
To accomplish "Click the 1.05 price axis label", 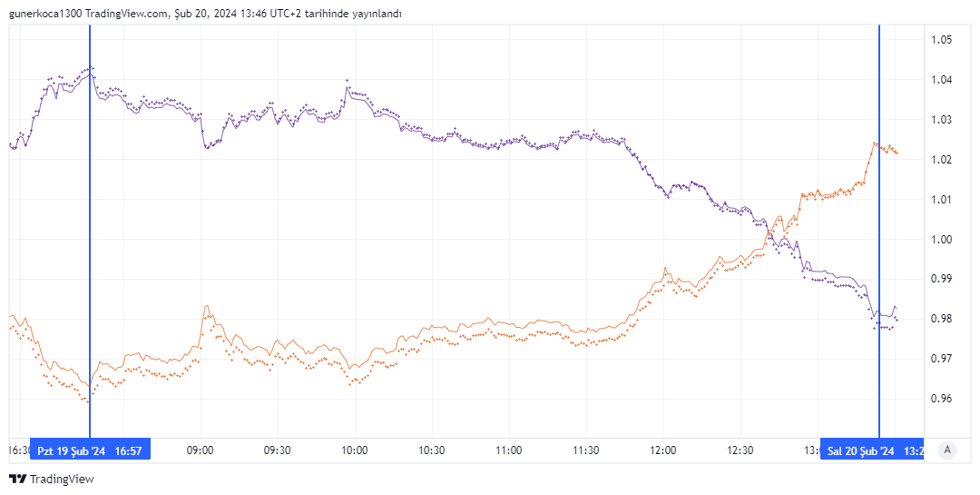I will pos(941,40).
